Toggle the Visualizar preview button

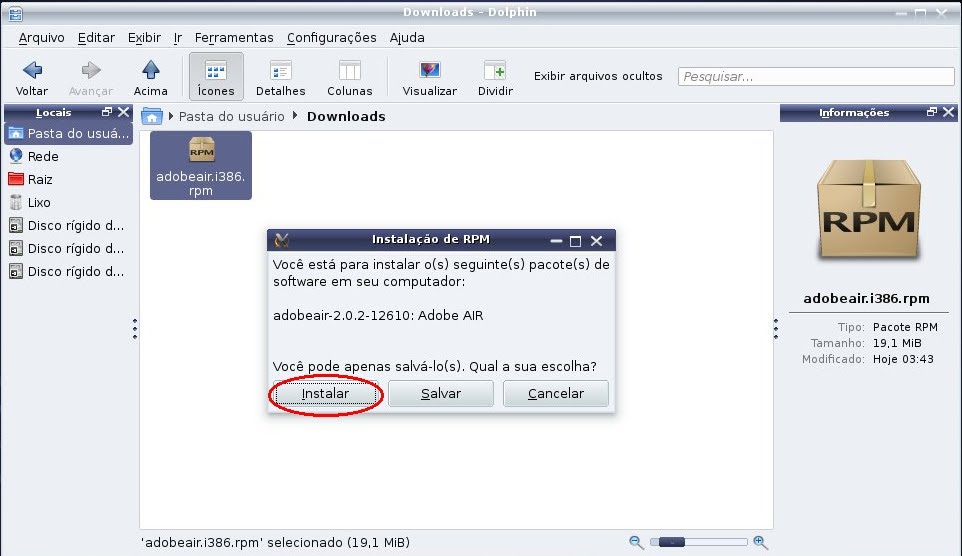[x=429, y=77]
